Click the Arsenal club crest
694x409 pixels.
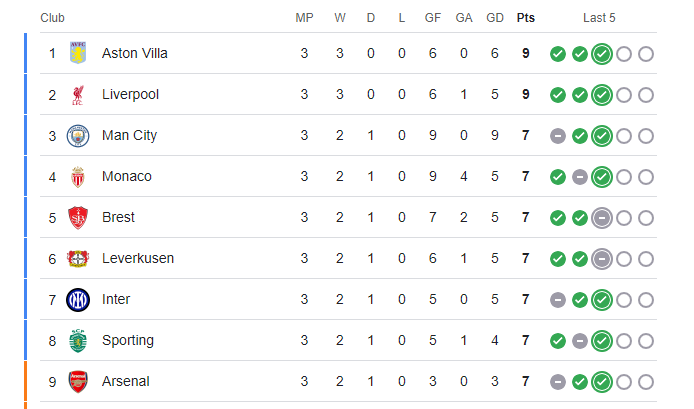(x=78, y=382)
